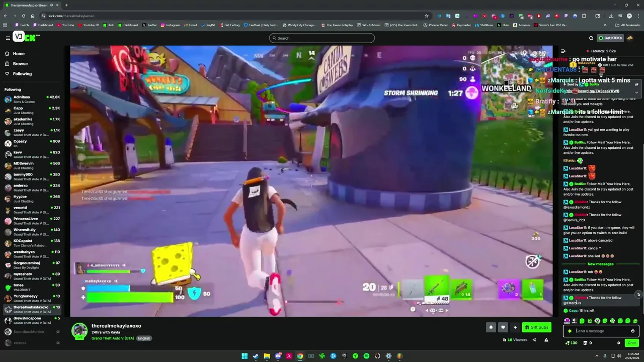The width and height of the screenshot is (644, 362).
Task: Open the All Bookmarks folder
Action: [628, 25]
